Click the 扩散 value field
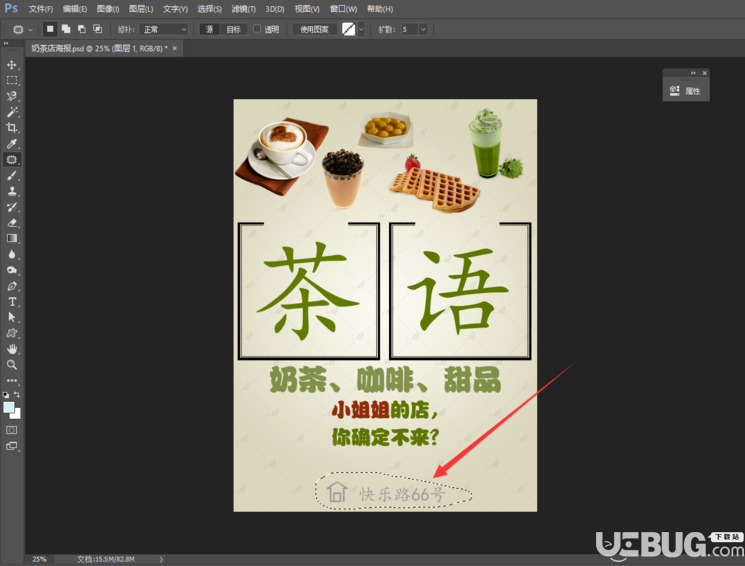745x566 pixels. pos(410,29)
